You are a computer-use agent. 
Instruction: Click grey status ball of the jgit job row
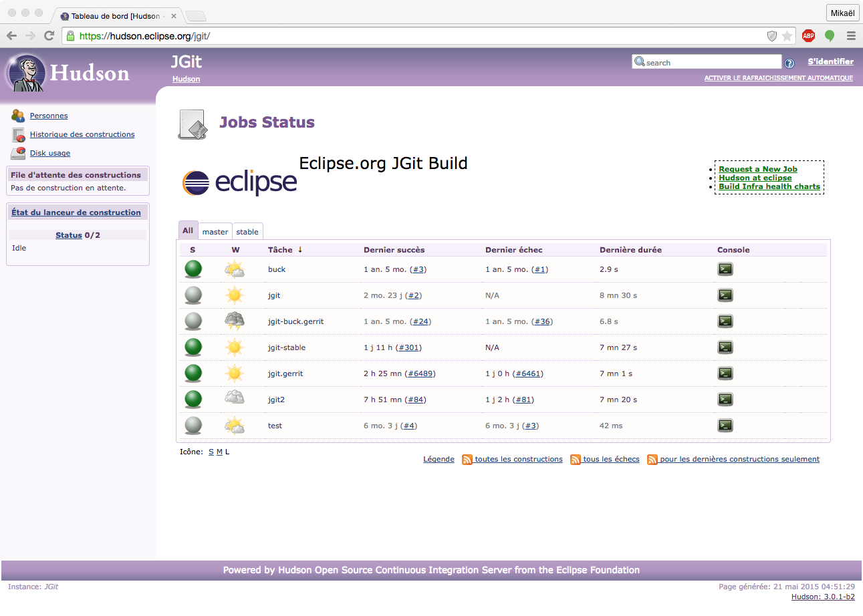[x=193, y=295]
